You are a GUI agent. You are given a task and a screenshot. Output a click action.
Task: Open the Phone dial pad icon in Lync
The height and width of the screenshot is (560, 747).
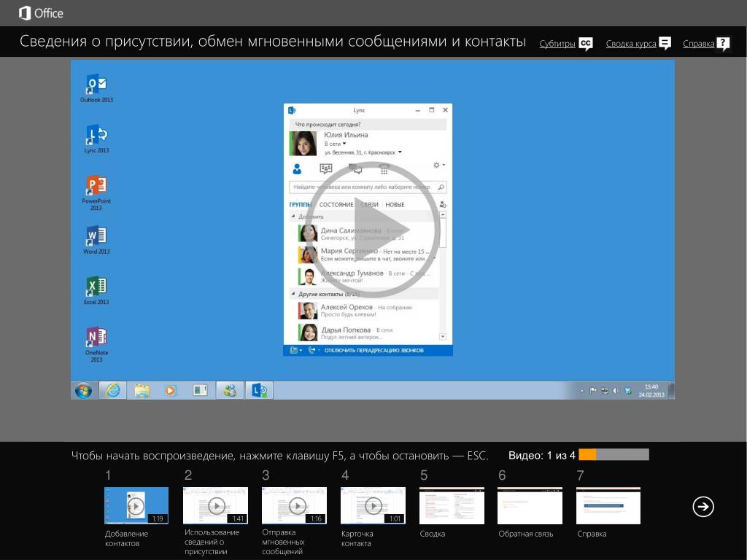click(x=384, y=168)
